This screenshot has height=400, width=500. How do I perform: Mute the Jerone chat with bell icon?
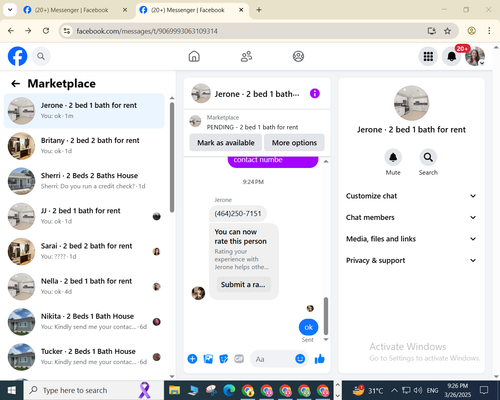click(393, 157)
